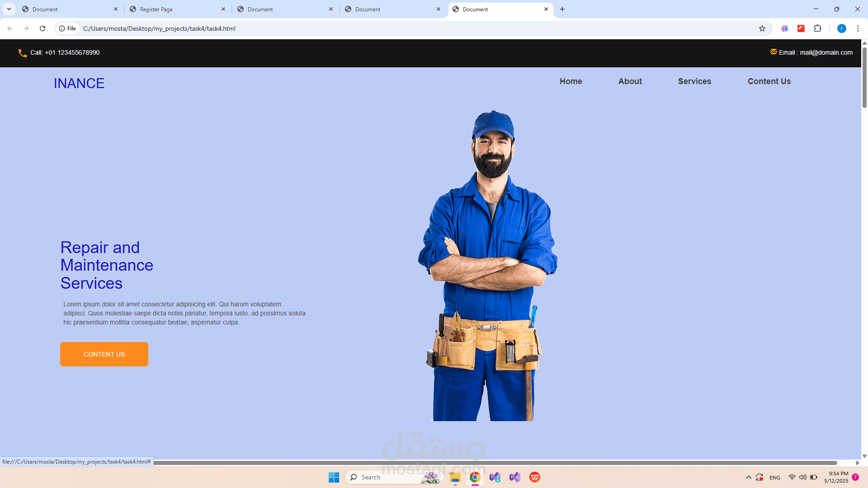The image size is (868, 488).
Task: Click the taskbar Search box
Action: click(393, 477)
